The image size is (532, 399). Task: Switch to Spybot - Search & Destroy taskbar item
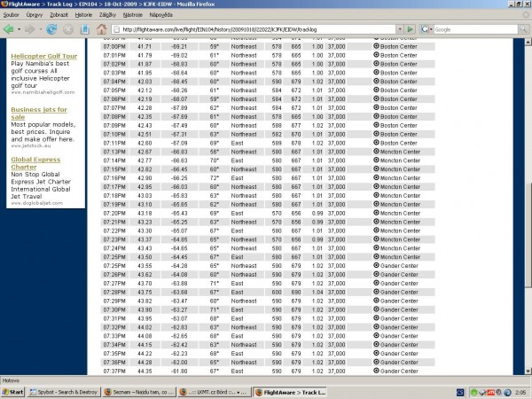[64, 392]
